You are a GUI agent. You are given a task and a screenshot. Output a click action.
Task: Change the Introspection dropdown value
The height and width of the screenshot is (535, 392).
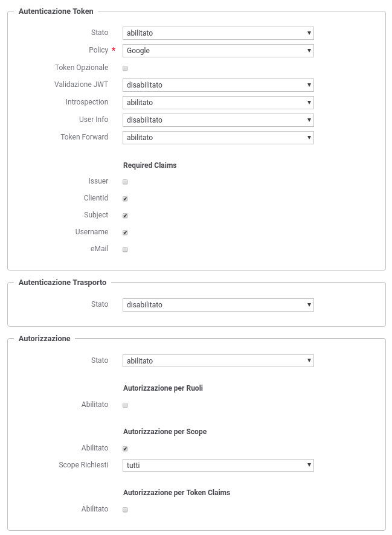click(x=218, y=103)
